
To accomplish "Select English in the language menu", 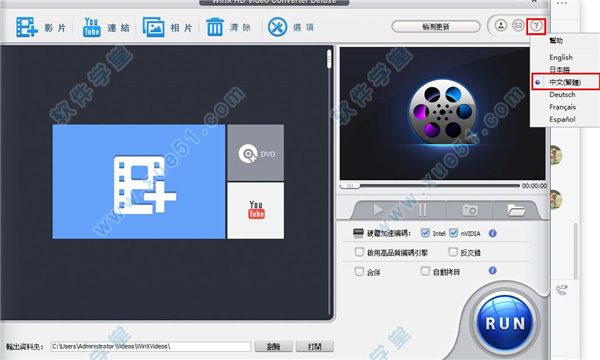I will pos(561,57).
